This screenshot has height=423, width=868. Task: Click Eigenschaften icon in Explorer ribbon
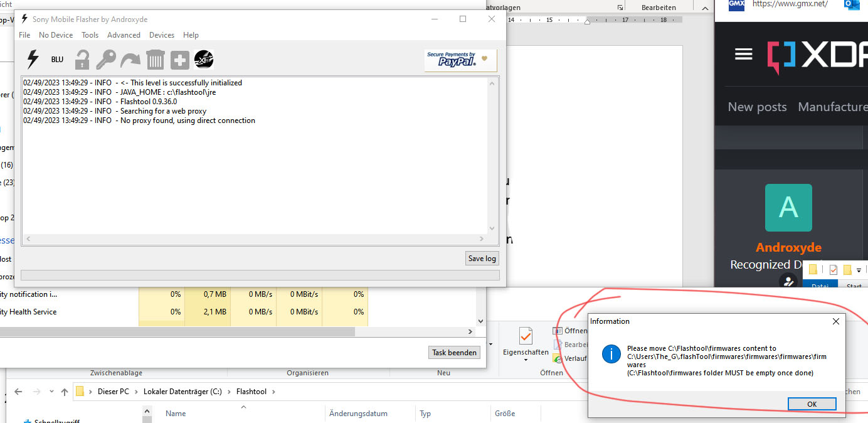526,336
